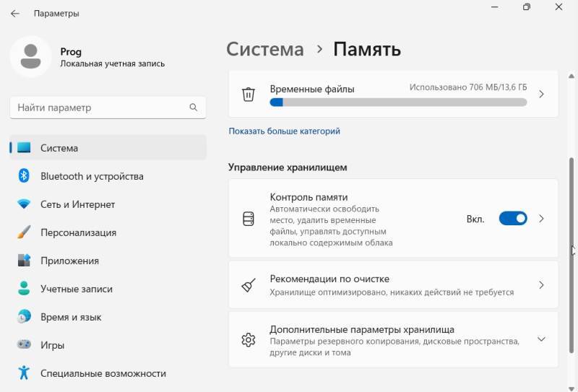Screen dimensions: 578x392
Task: Click the Найти параметр search field
Action: (100, 108)
